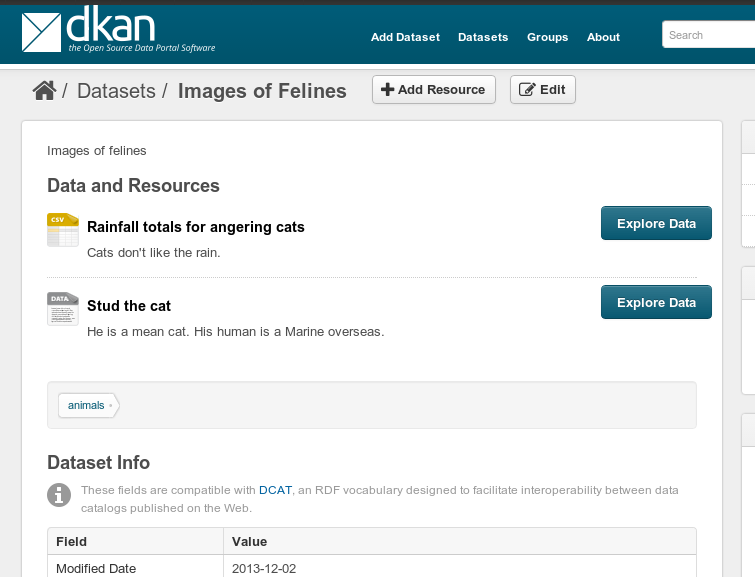Navigate to Groups in the top menu

click(547, 37)
